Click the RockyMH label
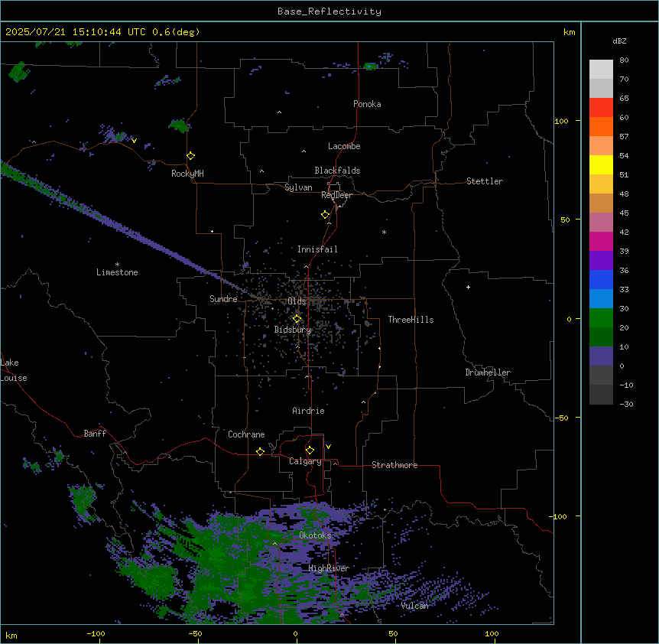Screen dimensions: 659x644 187,174
